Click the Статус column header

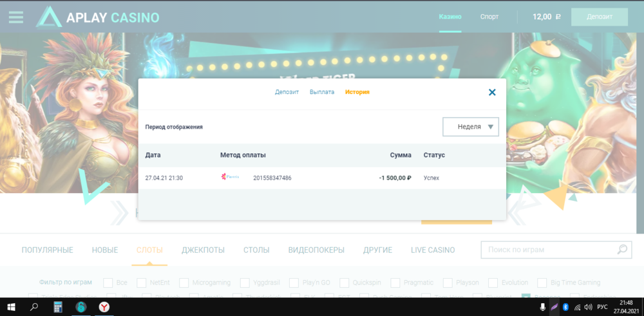click(x=434, y=155)
